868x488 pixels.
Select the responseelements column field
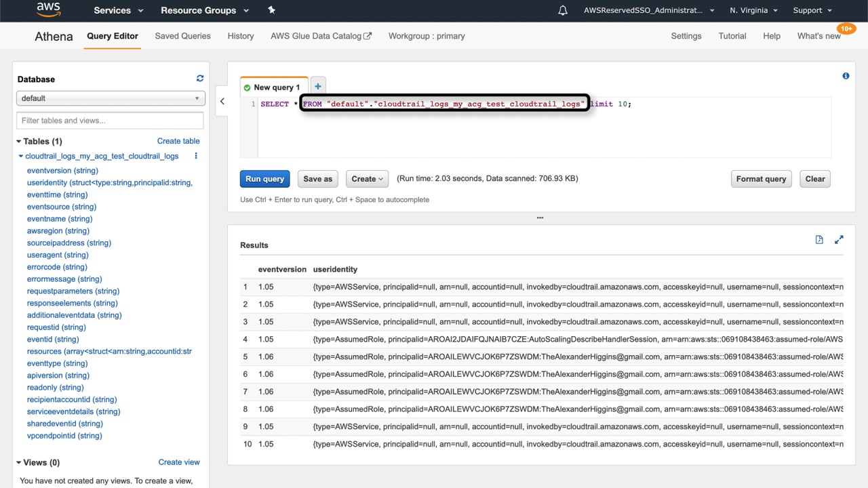pyautogui.click(x=73, y=304)
